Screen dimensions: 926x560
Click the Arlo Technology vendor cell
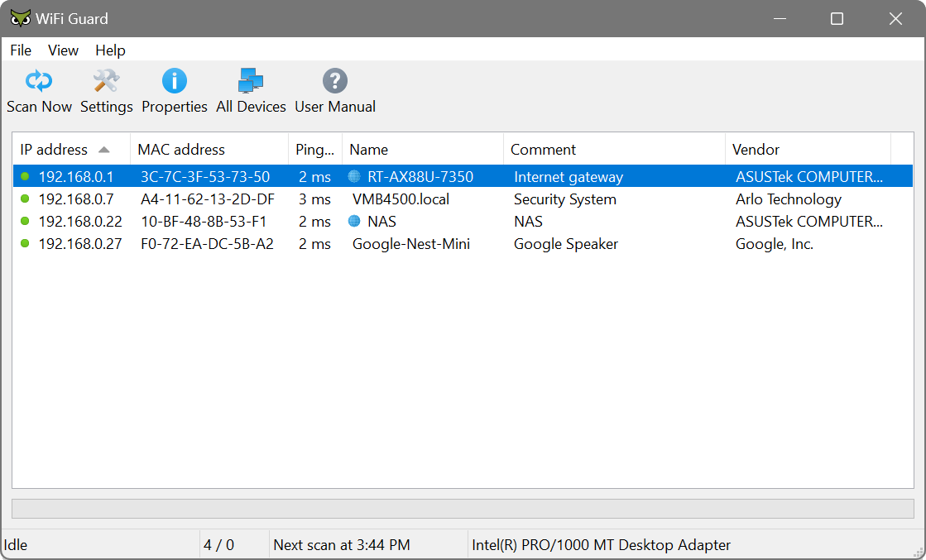pyautogui.click(x=789, y=199)
